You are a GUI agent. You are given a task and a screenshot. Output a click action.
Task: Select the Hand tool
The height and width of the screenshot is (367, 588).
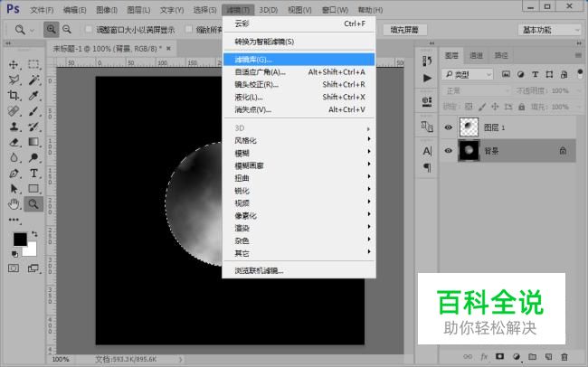[14, 204]
